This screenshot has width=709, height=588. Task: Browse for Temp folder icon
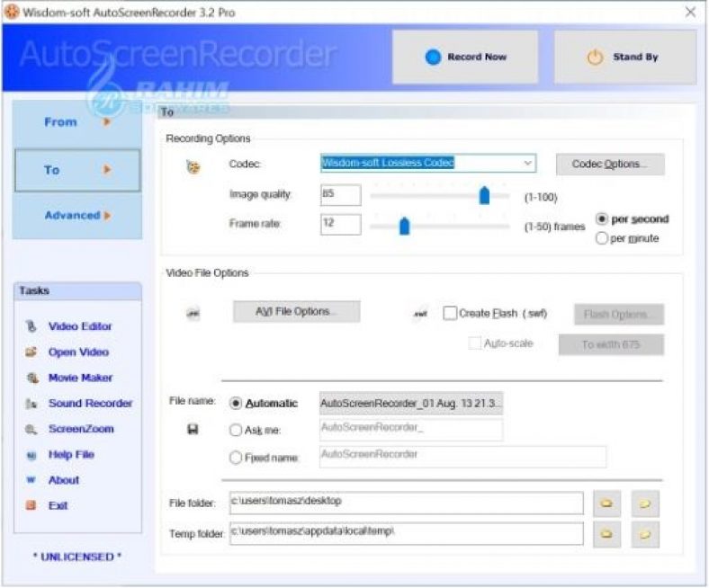(606, 534)
